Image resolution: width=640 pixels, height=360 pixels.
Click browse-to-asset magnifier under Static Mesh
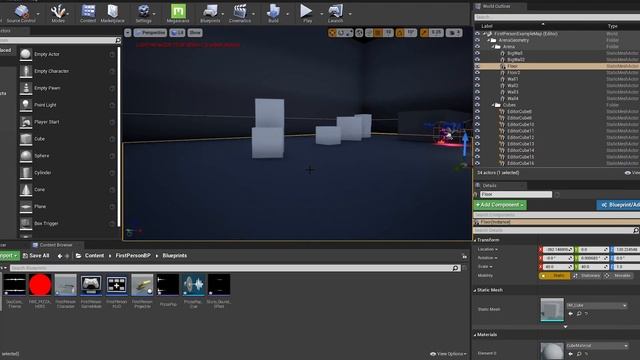[x=579, y=313]
